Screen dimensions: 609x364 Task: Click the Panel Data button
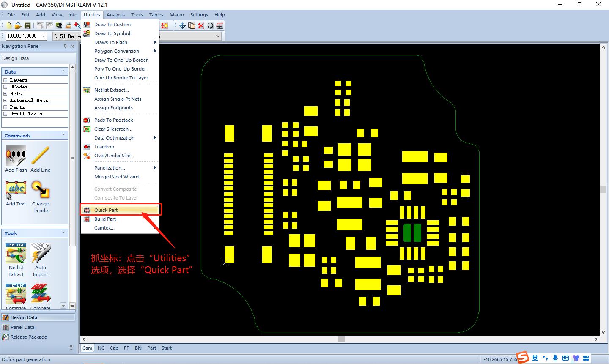(x=22, y=327)
